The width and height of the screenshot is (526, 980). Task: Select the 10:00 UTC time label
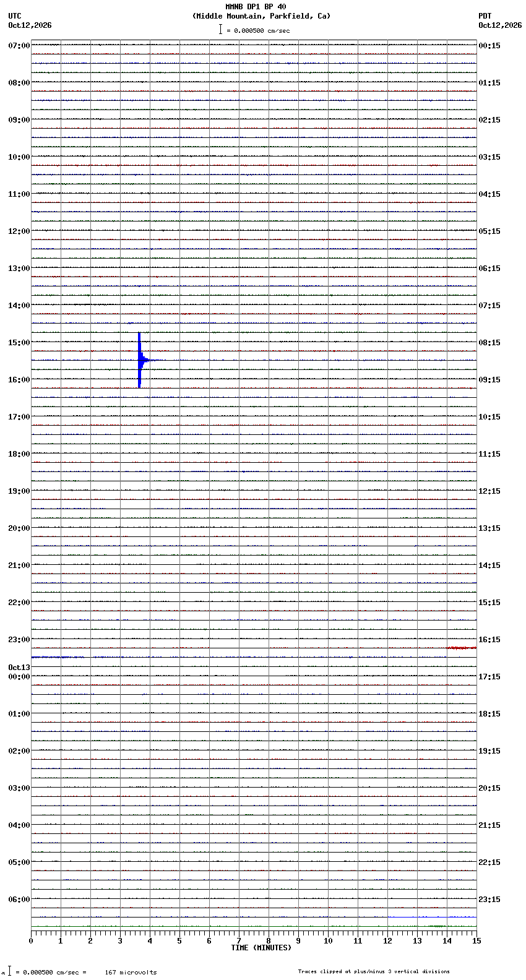(19, 157)
